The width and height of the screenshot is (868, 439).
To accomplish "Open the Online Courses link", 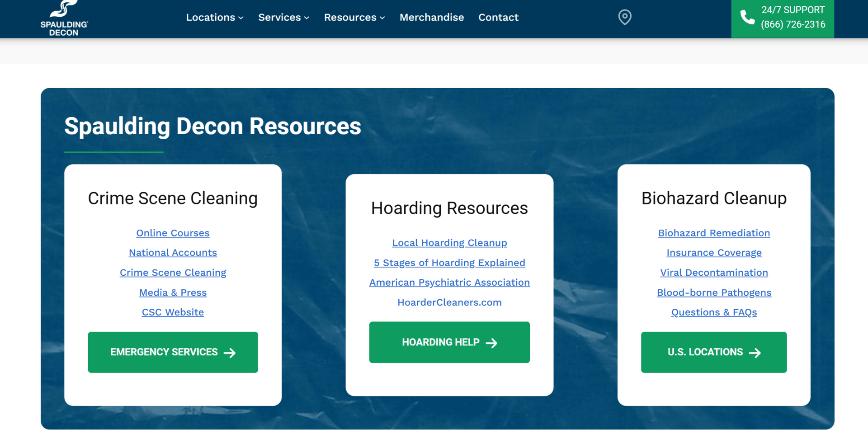I will (x=173, y=233).
